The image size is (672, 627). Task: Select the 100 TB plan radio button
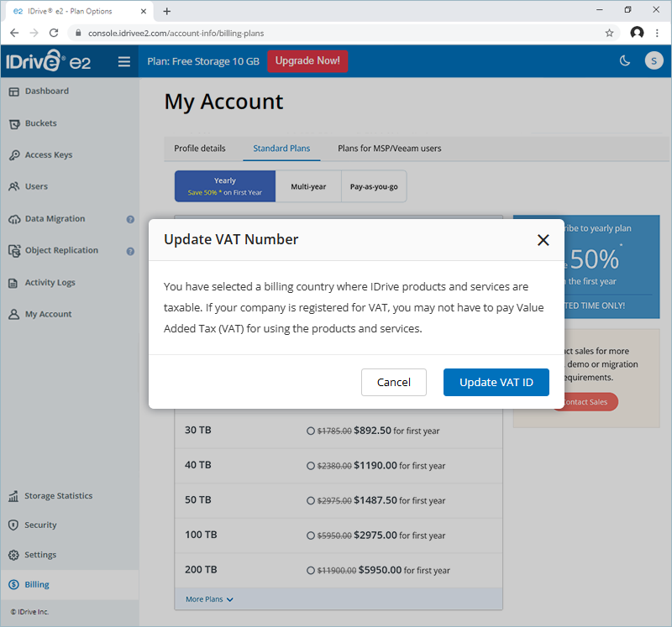point(311,536)
